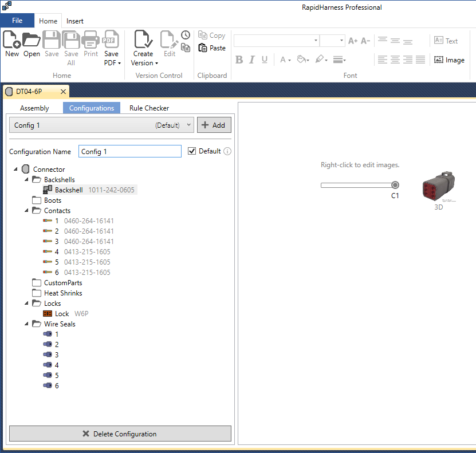Screen dimensions: 476x453
Task: Click the 3D connector thumbnail
Action: pos(439,187)
